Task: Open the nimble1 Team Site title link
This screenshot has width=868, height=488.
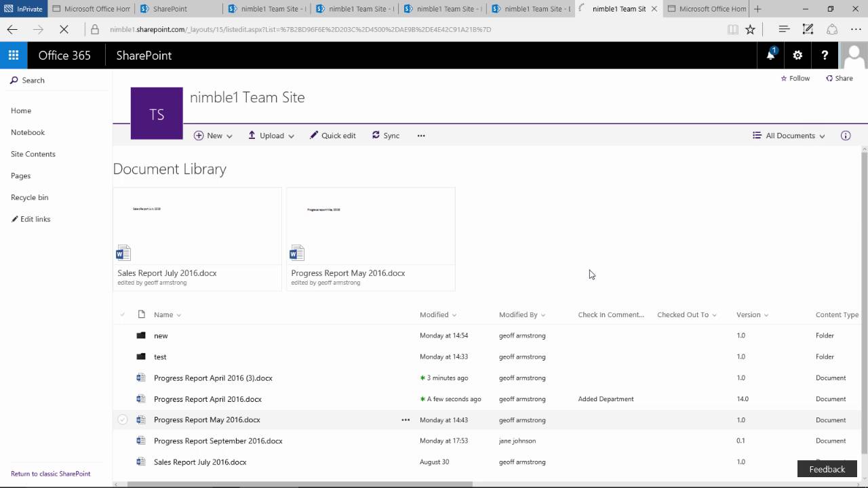Action: (248, 97)
